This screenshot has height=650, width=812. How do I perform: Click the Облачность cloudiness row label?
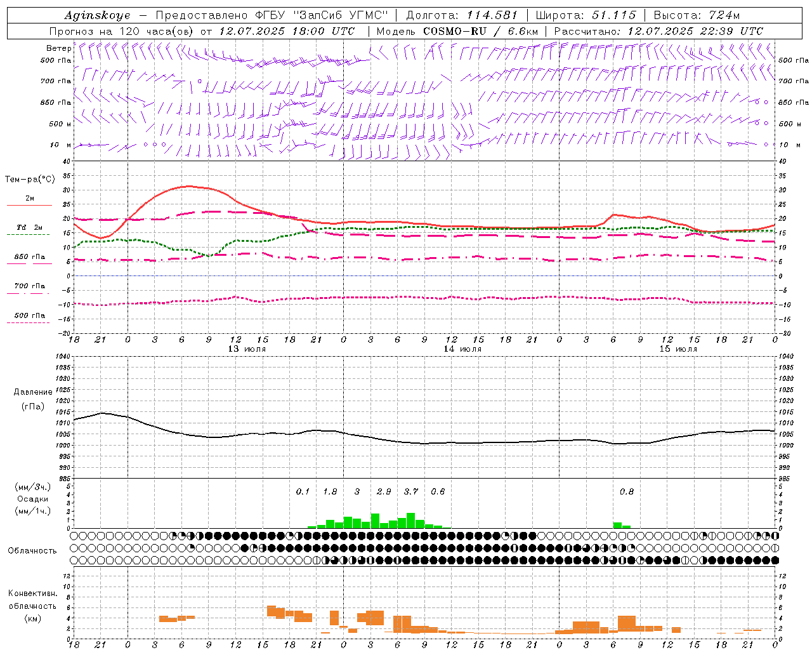pos(32,551)
